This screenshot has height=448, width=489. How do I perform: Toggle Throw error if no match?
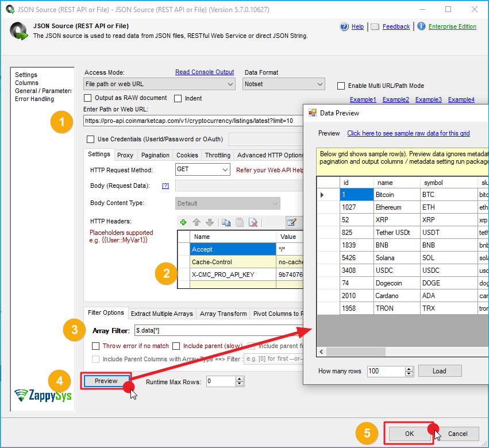[96, 346]
